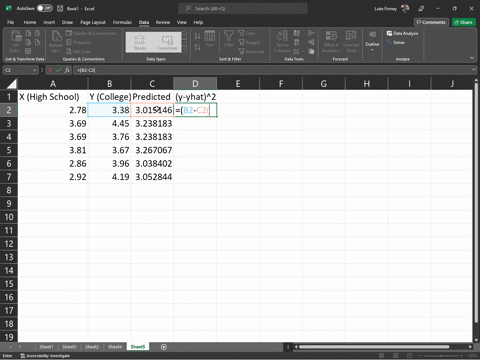Screen dimensions: 480x360
Task: Select the Currencies data type
Action: point(167,42)
